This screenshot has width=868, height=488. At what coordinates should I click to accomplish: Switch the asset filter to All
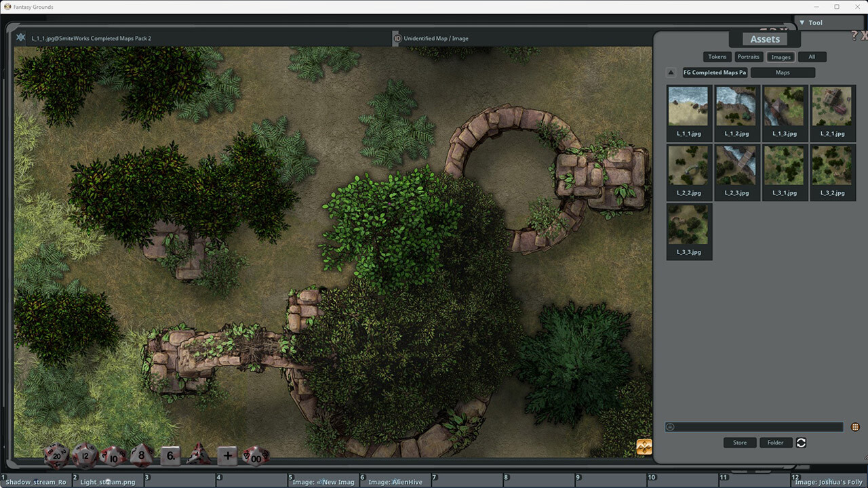(x=812, y=57)
